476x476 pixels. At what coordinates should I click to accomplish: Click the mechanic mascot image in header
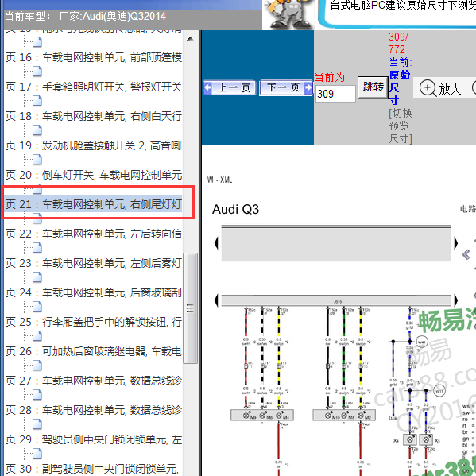288,14
